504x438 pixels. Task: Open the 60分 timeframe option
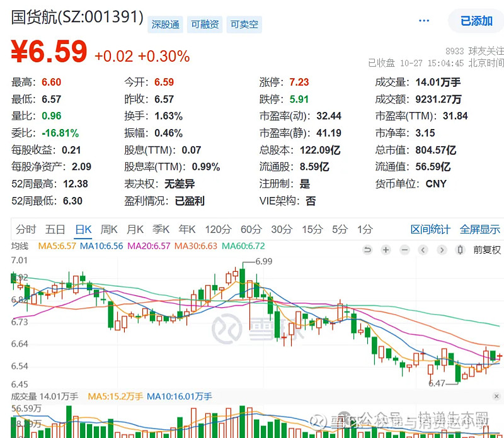[251, 230]
